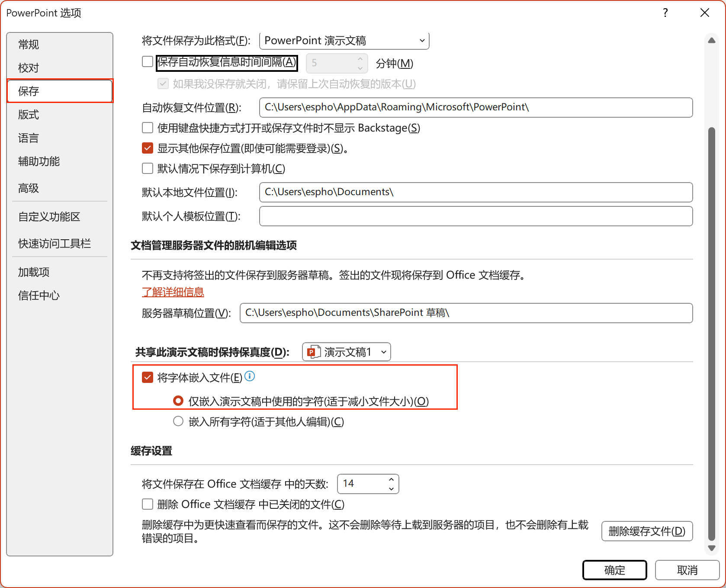Go to 语言 settings
Image resolution: width=726 pixels, height=588 pixels.
(60, 138)
